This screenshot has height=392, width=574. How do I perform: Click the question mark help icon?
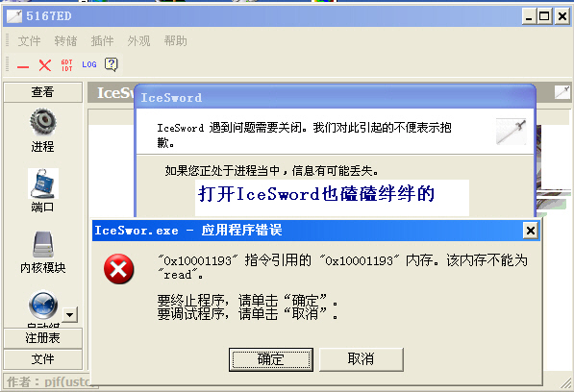tap(111, 64)
